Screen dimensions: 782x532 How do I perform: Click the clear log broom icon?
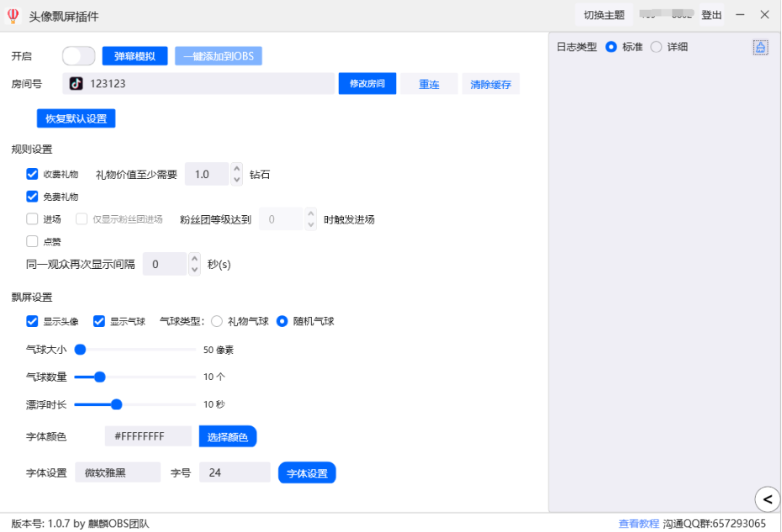pos(760,48)
